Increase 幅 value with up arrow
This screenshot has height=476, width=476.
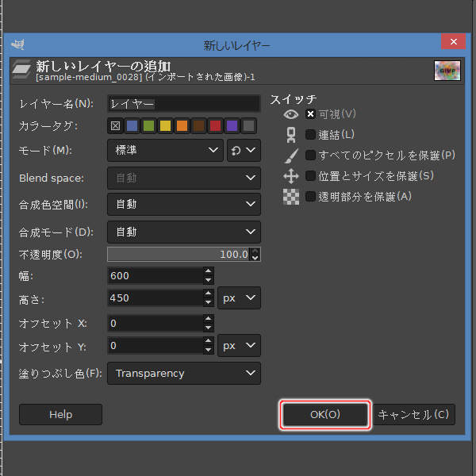pyautogui.click(x=208, y=271)
